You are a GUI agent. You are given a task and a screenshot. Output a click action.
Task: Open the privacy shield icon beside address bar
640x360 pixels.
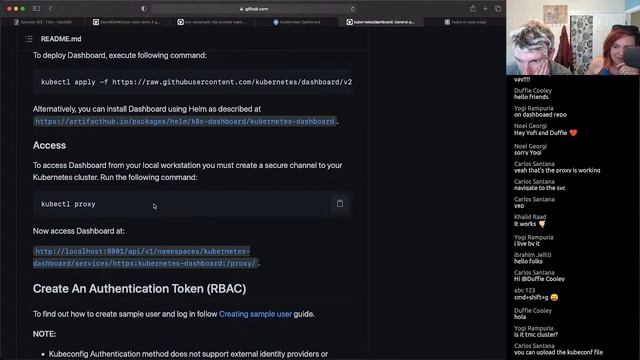point(144,9)
